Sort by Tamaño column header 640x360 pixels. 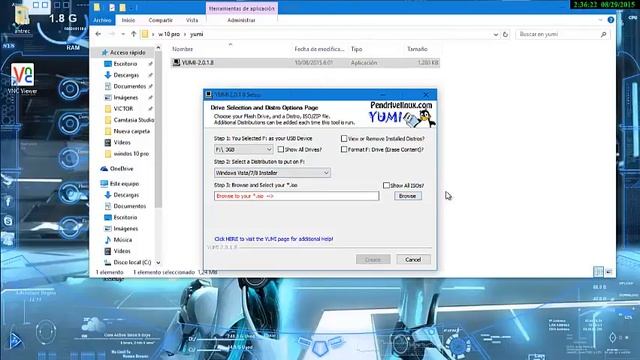[417, 49]
